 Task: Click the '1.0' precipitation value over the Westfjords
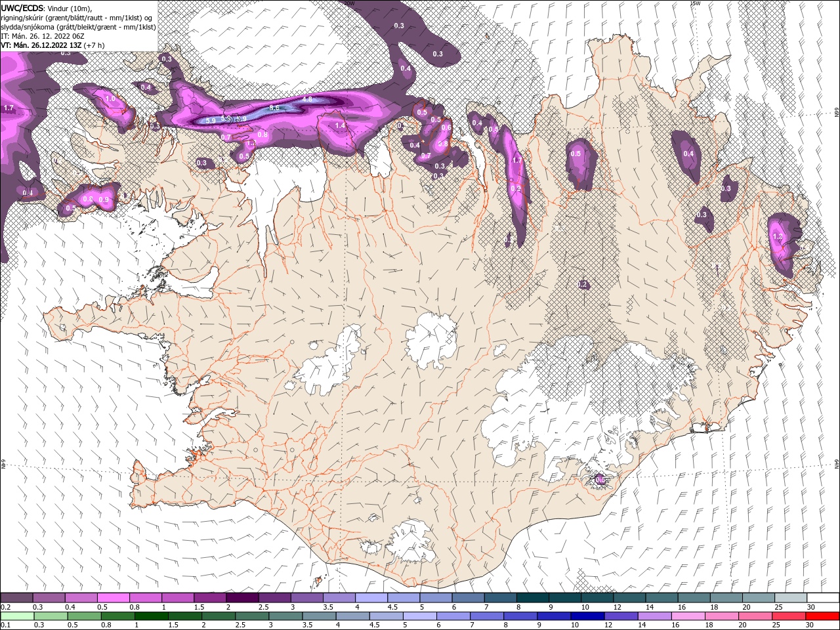(110, 98)
